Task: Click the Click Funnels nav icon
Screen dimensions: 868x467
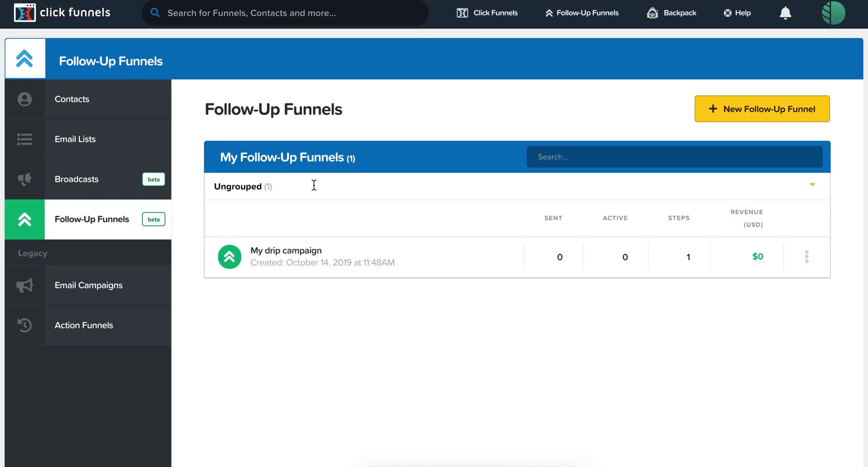Action: click(x=462, y=13)
